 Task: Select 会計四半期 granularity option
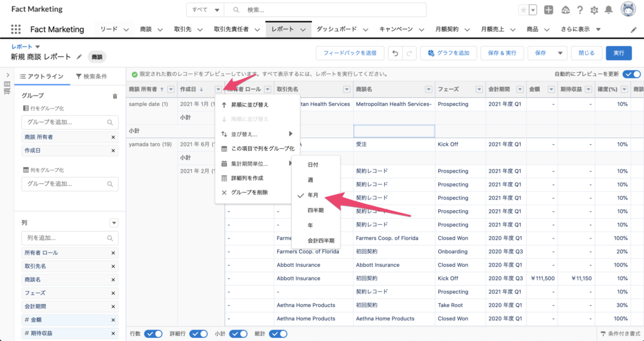click(316, 241)
